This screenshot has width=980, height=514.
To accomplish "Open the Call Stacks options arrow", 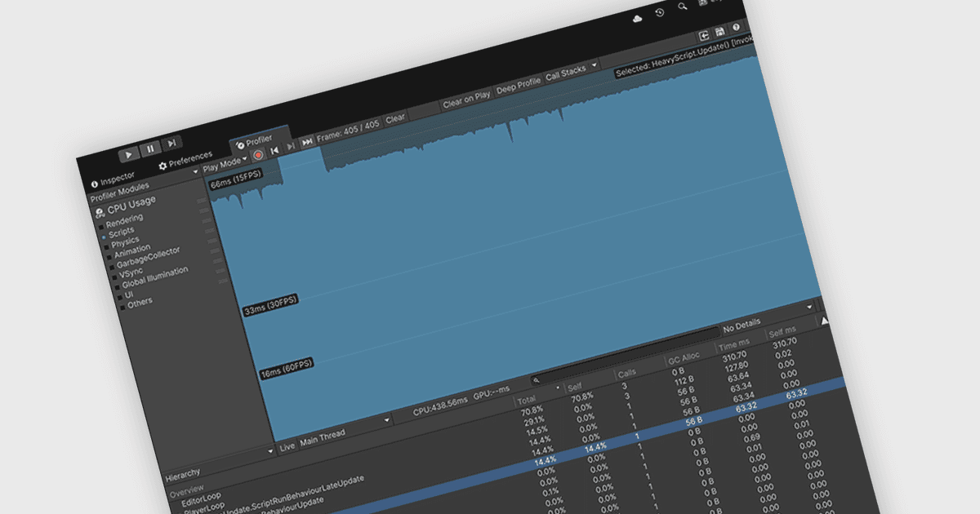I will 594,66.
